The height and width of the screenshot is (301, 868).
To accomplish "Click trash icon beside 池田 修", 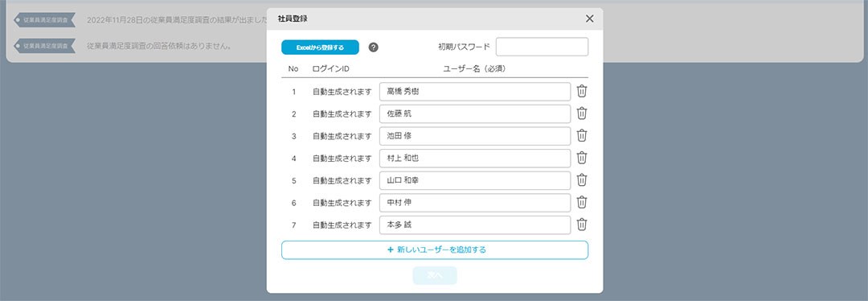I will [x=582, y=136].
